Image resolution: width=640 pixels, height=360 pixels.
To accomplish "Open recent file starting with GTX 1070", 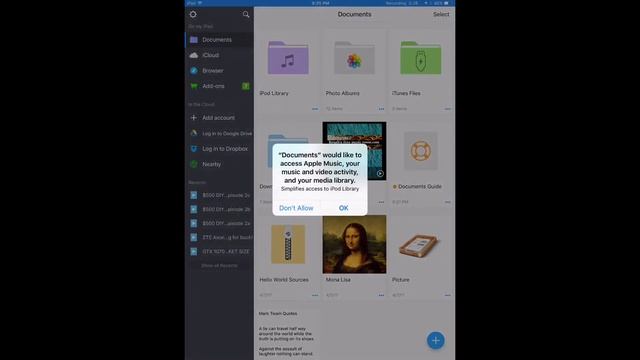I will (x=219, y=251).
